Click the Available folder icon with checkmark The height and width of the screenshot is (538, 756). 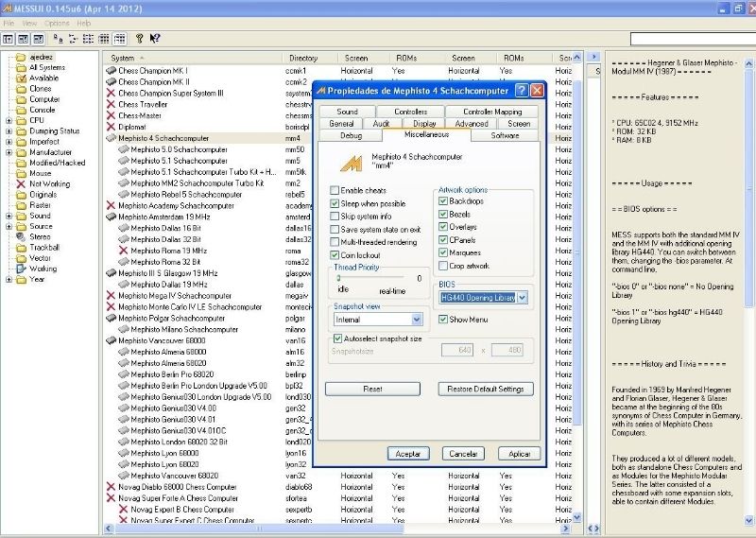click(x=21, y=78)
